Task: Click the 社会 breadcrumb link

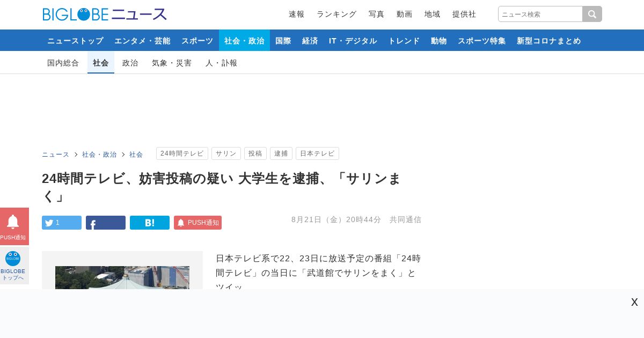Action: pos(136,155)
